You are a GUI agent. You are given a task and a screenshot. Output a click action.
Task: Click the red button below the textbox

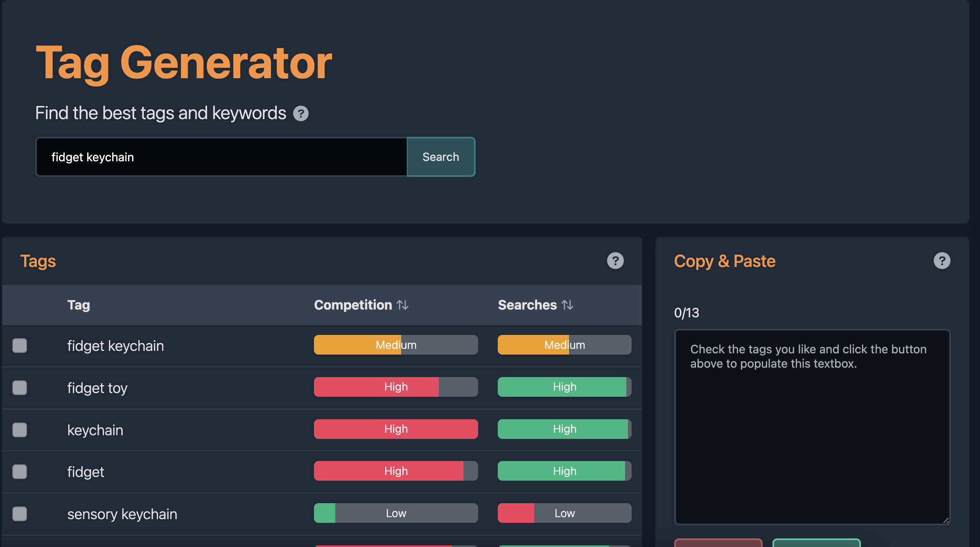click(718, 543)
